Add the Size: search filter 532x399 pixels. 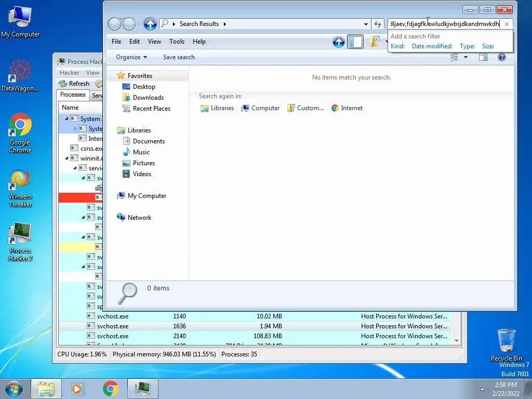click(488, 46)
